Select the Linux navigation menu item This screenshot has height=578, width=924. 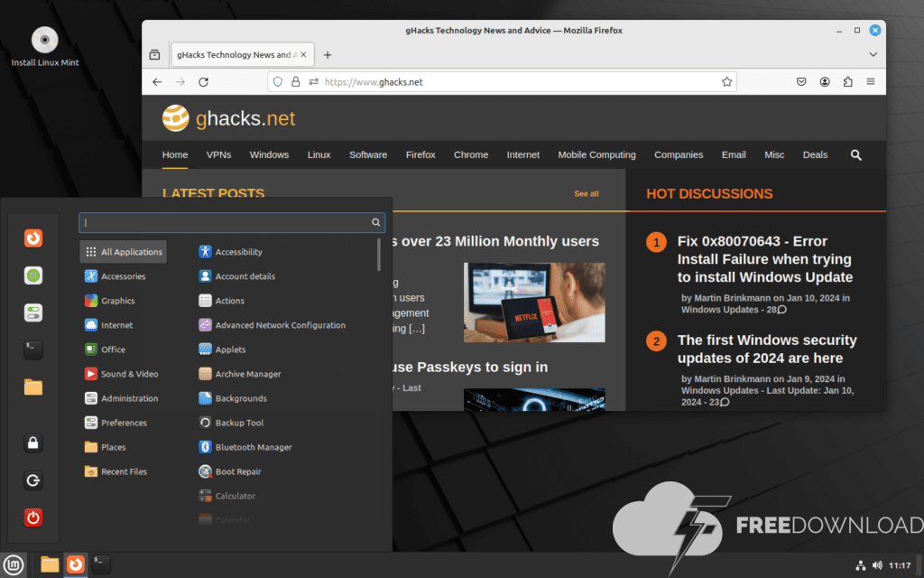tap(319, 154)
